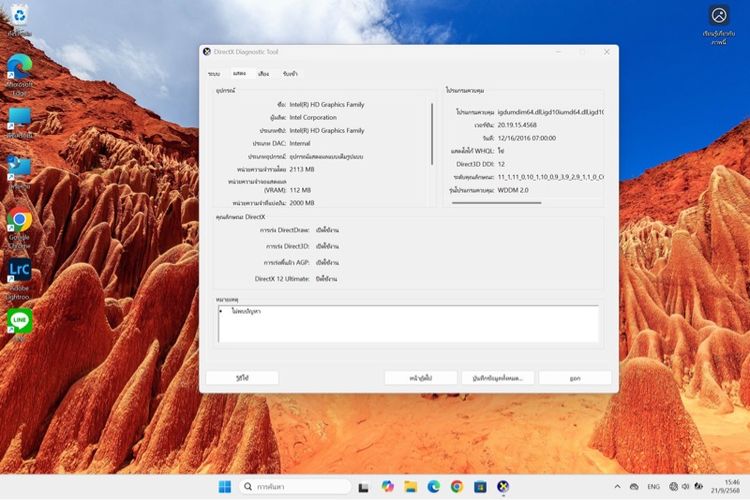Switch to the เสียง (Sound) tab
Image resolution: width=750 pixels, height=500 pixels.
263,74
